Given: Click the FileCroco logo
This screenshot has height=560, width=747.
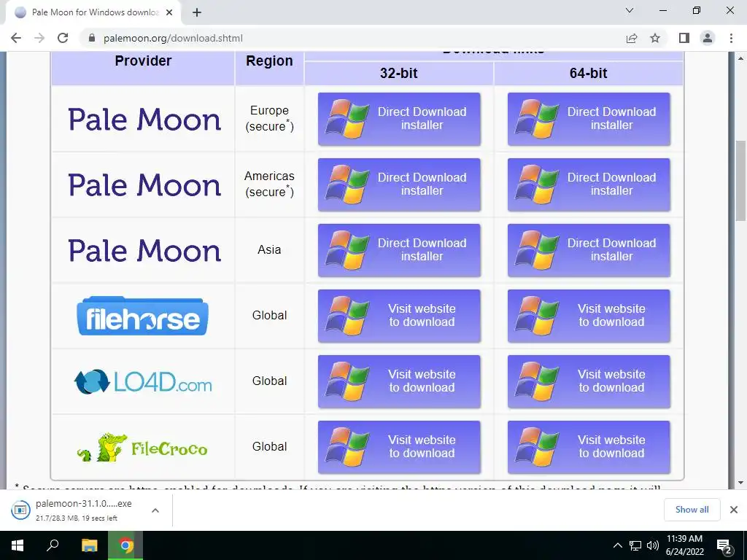Looking at the screenshot, I should (142, 447).
